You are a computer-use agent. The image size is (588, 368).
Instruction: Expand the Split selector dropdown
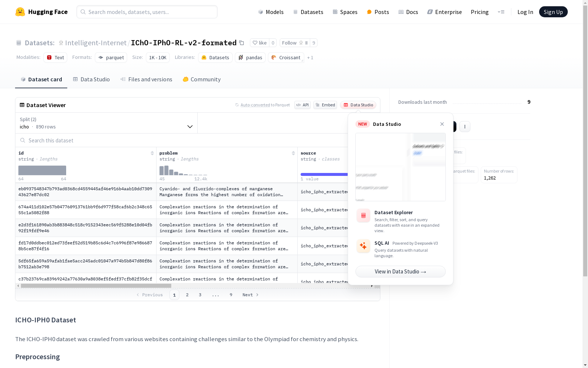click(107, 123)
